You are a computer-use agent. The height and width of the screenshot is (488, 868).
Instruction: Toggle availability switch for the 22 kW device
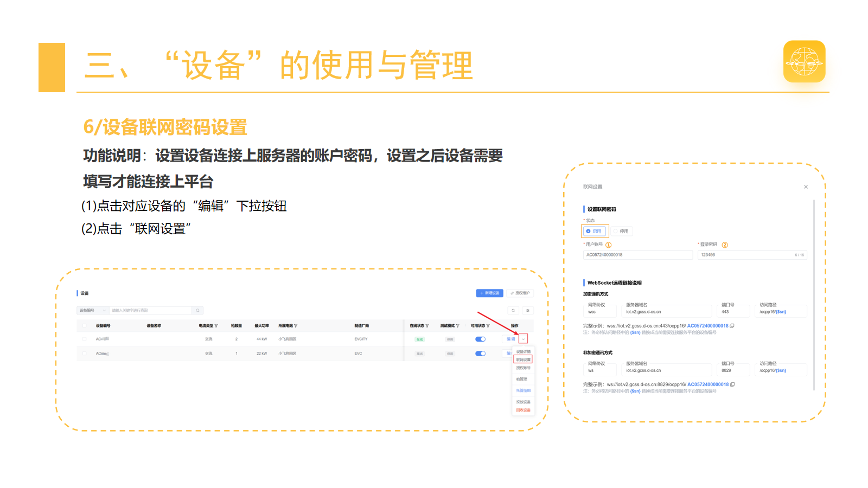click(x=480, y=354)
